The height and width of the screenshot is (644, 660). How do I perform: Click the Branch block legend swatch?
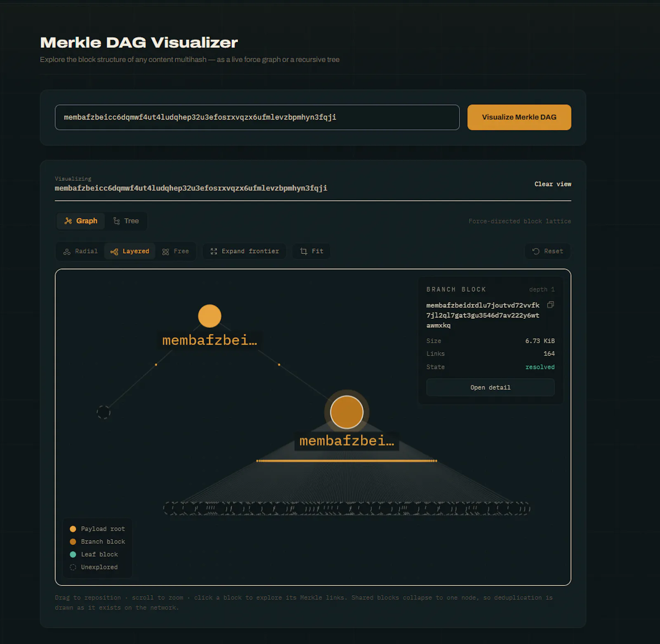[73, 542]
